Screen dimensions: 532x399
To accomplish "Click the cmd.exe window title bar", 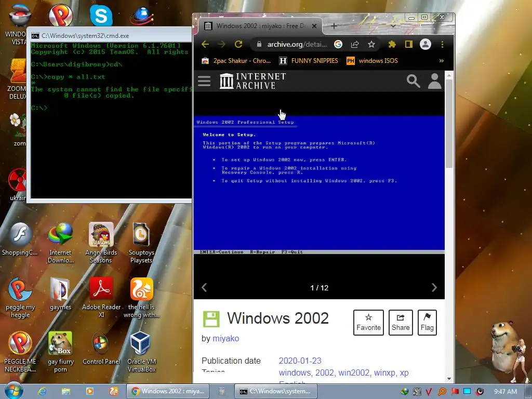I will point(110,36).
